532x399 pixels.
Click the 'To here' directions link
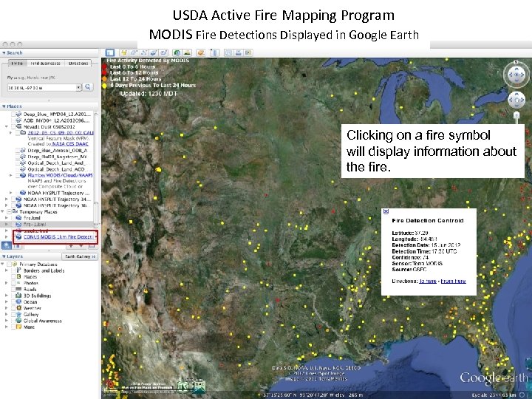(x=428, y=281)
